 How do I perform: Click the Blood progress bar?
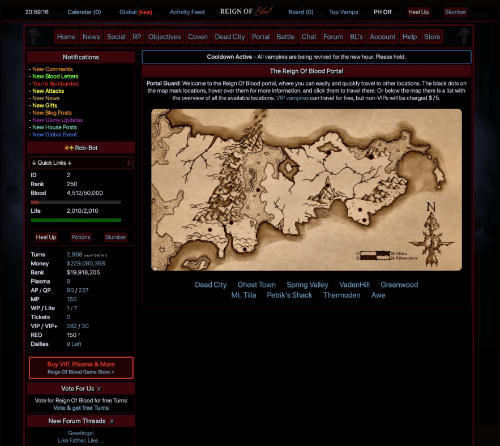[76, 202]
